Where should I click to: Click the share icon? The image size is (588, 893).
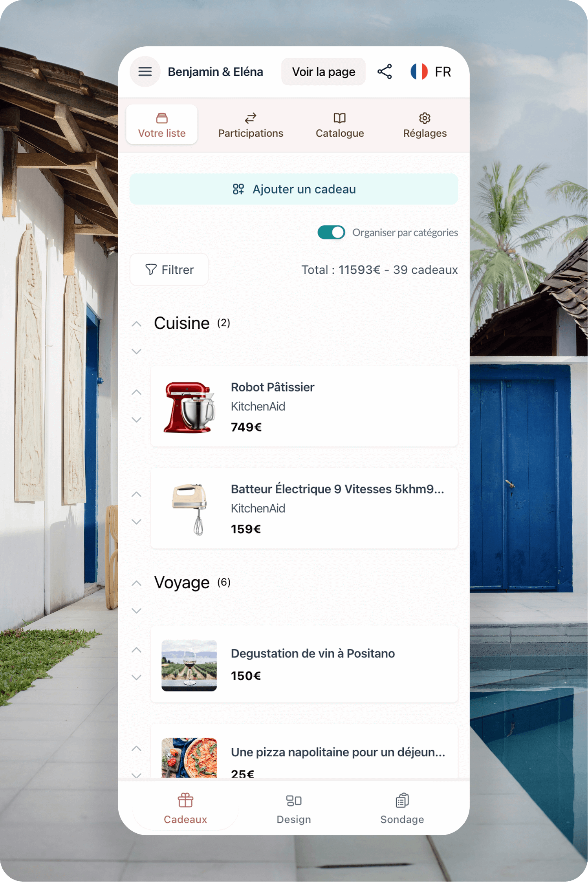click(x=385, y=71)
